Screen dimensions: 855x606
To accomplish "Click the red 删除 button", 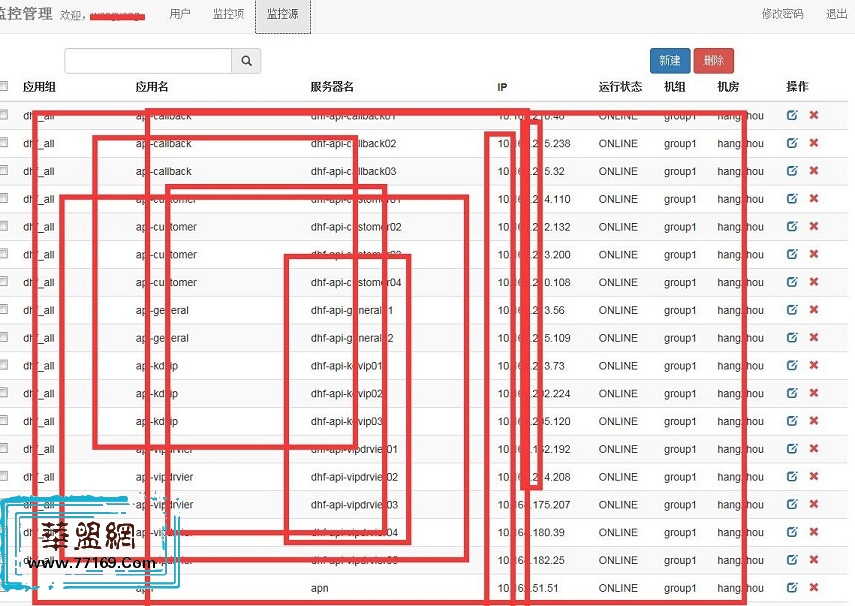I will click(713, 61).
